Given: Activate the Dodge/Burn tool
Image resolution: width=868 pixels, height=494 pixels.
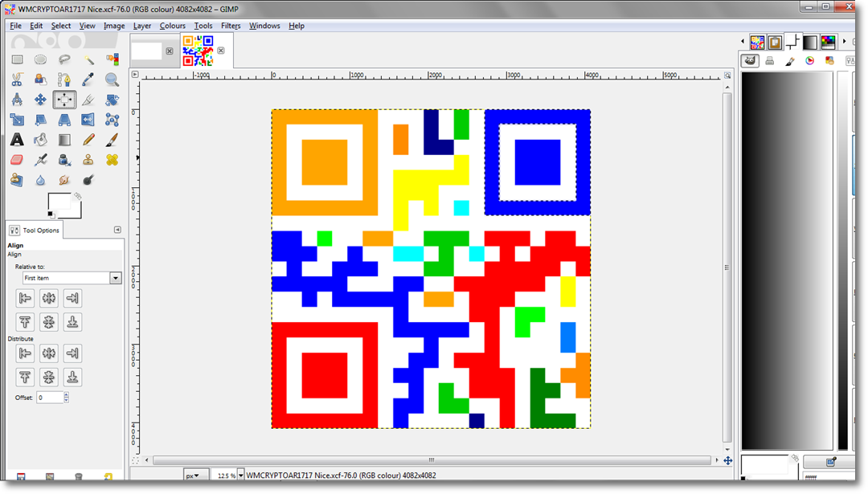Looking at the screenshot, I should 88,181.
